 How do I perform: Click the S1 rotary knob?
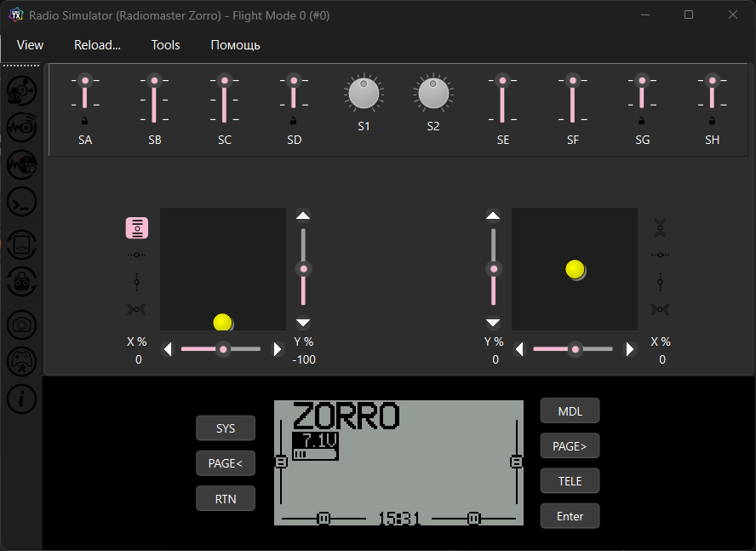[x=364, y=94]
